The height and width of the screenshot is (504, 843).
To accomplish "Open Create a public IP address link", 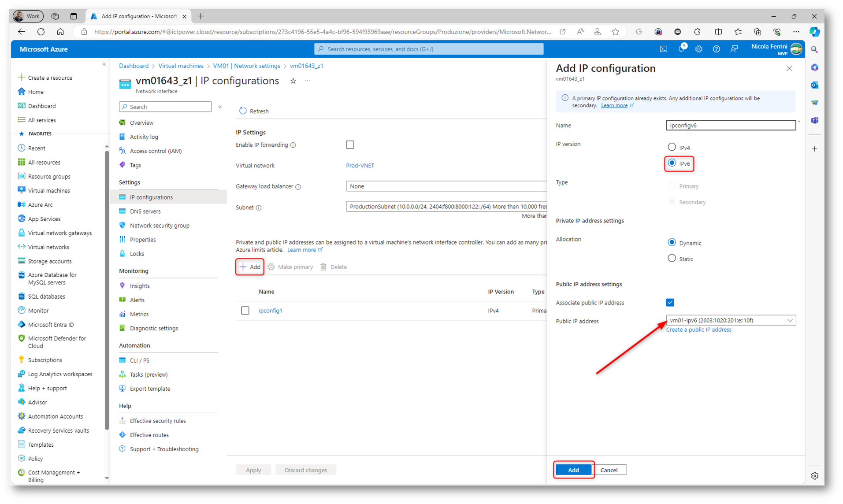I will point(698,330).
